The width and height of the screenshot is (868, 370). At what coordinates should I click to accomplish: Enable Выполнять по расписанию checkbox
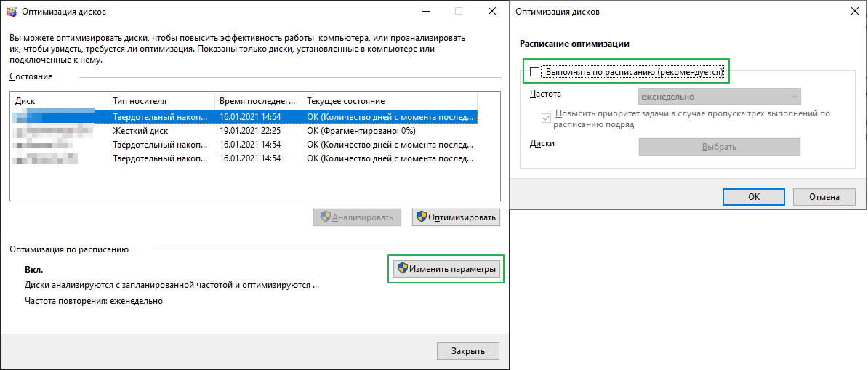(x=536, y=72)
